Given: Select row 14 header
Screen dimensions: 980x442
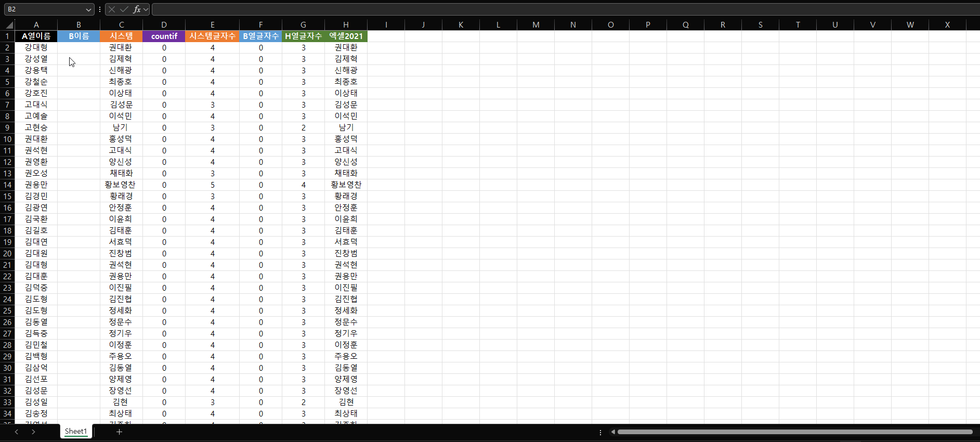Looking at the screenshot, I should coord(7,185).
